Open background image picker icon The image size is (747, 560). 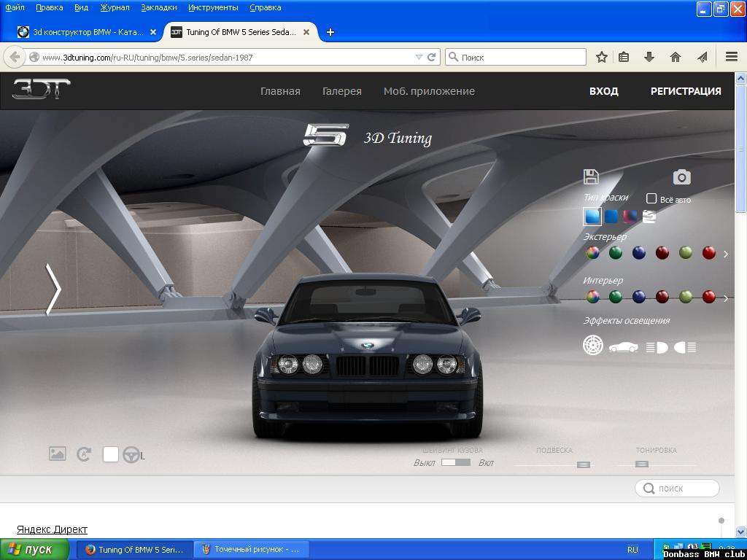pyautogui.click(x=57, y=454)
